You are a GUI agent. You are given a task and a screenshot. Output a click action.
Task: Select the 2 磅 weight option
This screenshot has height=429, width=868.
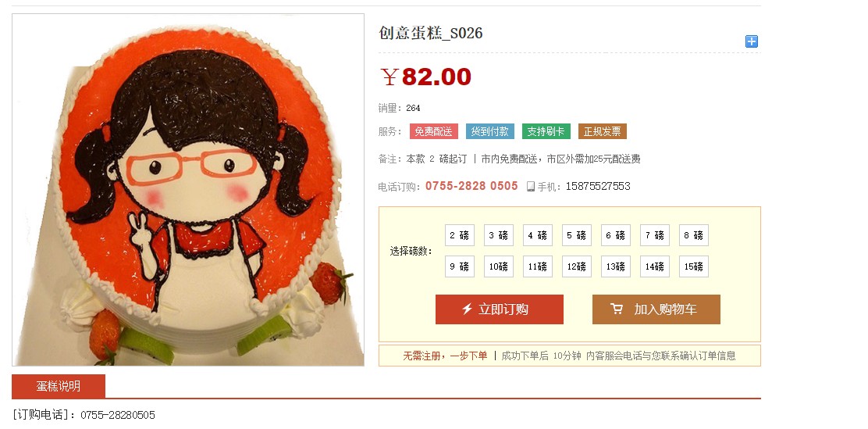pos(460,235)
